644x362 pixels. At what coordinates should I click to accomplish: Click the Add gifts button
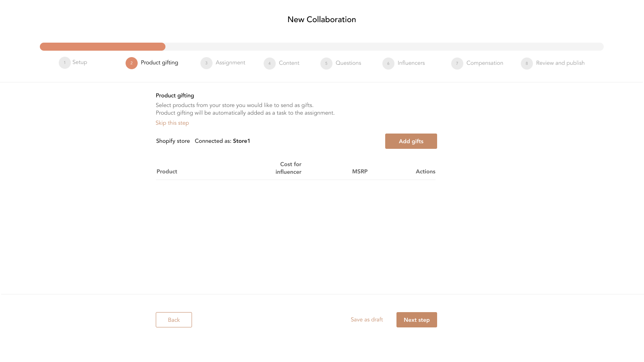411,141
